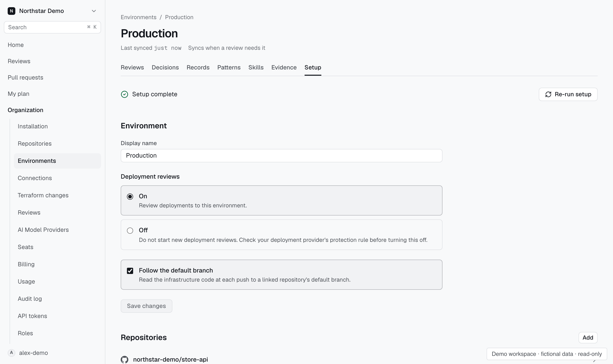Follow the Environments breadcrumb link
613x364 pixels.
coord(139,17)
